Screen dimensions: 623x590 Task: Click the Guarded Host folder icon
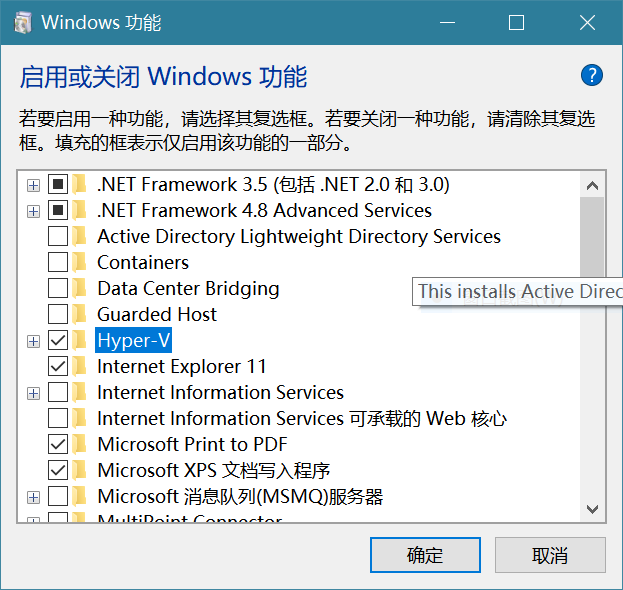pyautogui.click(x=80, y=315)
